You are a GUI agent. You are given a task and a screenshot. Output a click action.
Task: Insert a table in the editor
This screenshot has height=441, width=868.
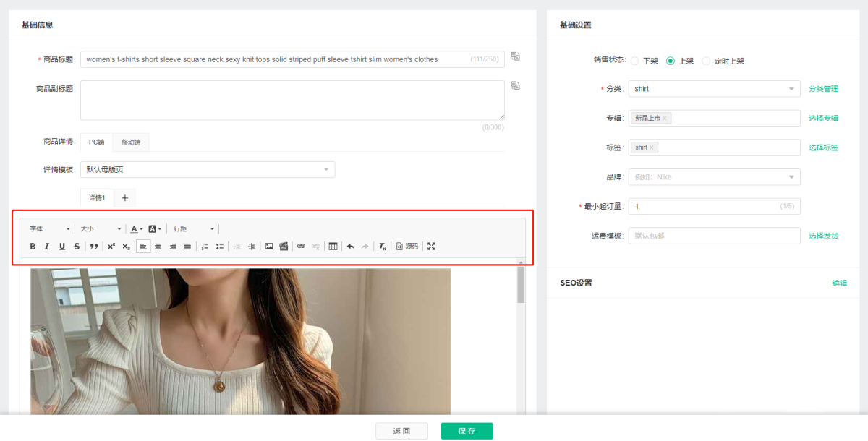coord(333,247)
